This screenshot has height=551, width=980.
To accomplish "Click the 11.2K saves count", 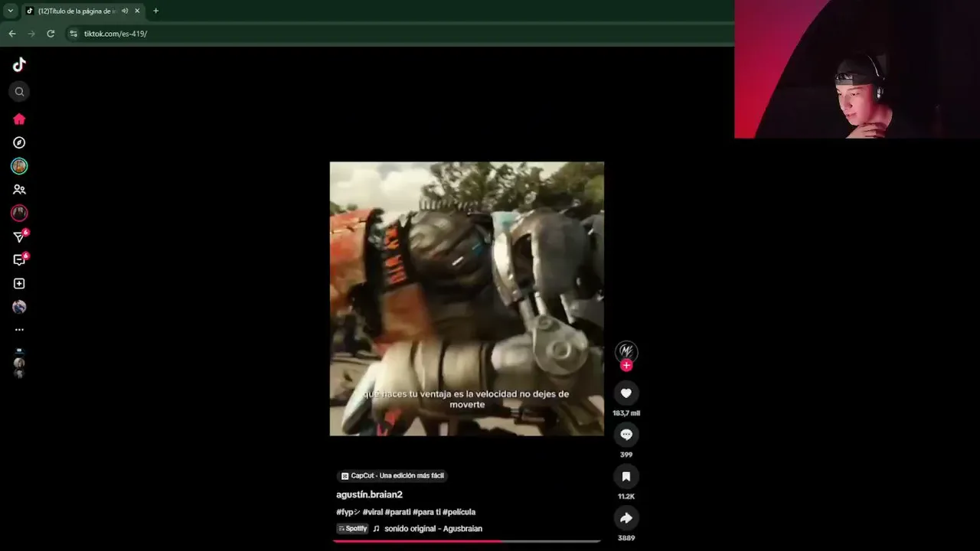I will [x=626, y=497].
